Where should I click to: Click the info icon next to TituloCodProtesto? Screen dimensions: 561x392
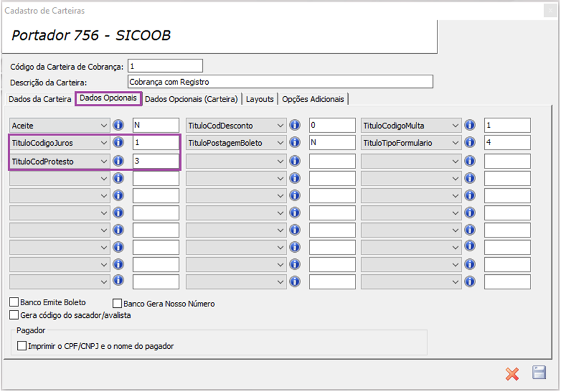[119, 161]
